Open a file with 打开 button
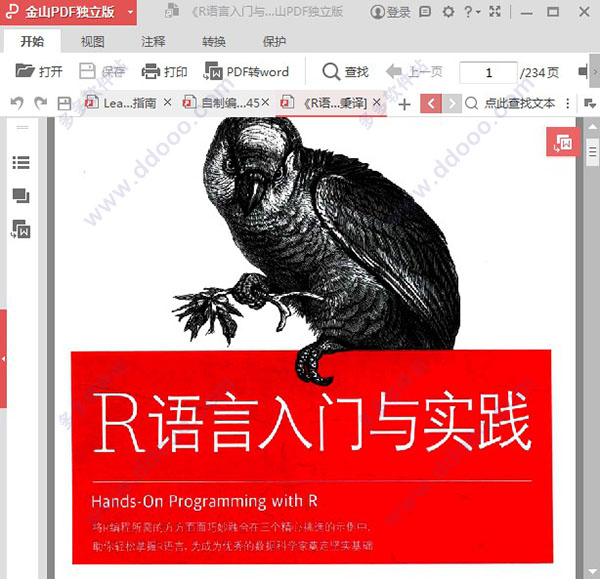 click(x=39, y=72)
